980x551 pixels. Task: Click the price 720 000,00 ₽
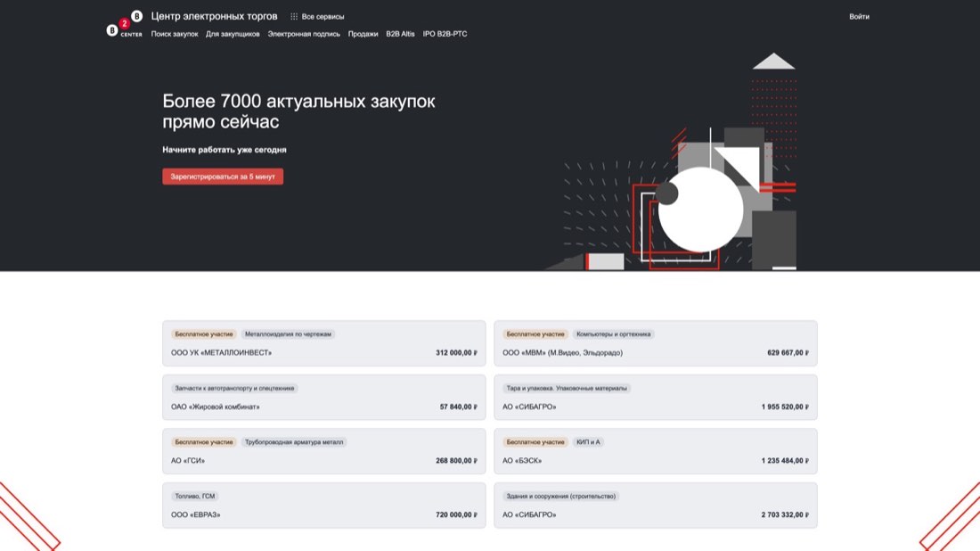pyautogui.click(x=456, y=514)
